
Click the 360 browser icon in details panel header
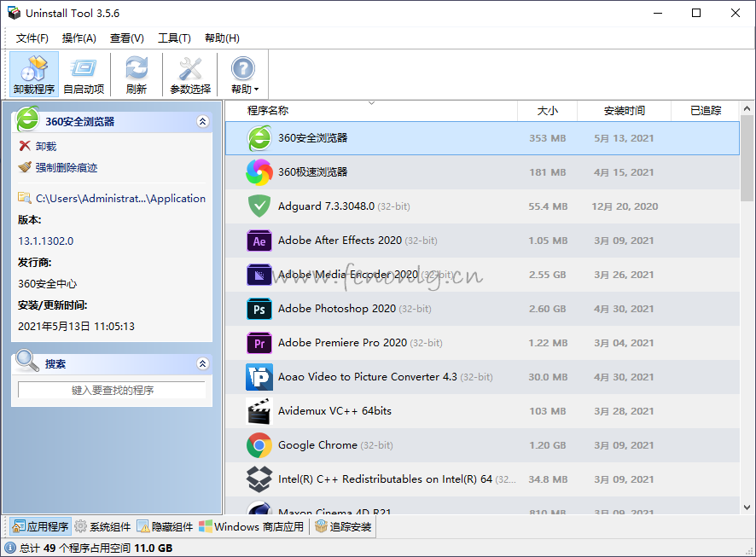coord(27,119)
